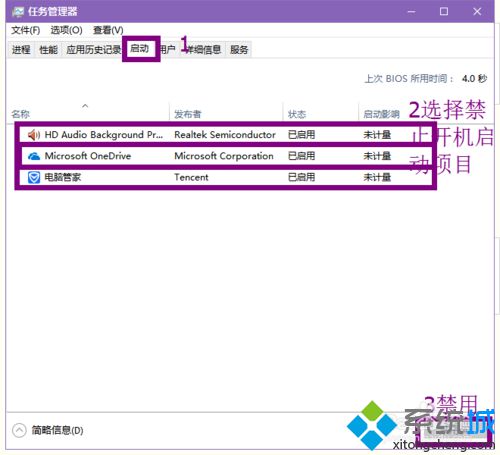Click the Realtek Semiconductor publisher cell

pyautogui.click(x=225, y=135)
